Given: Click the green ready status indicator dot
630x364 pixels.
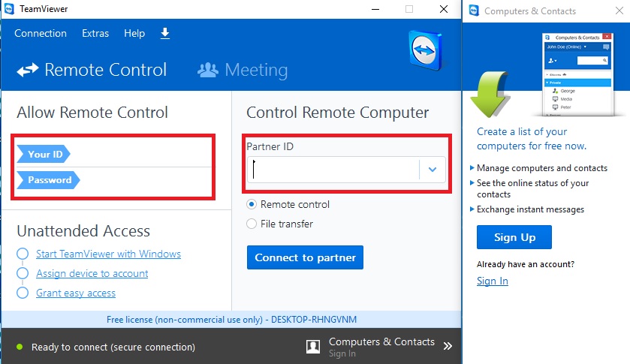Looking at the screenshot, I should click(20, 347).
